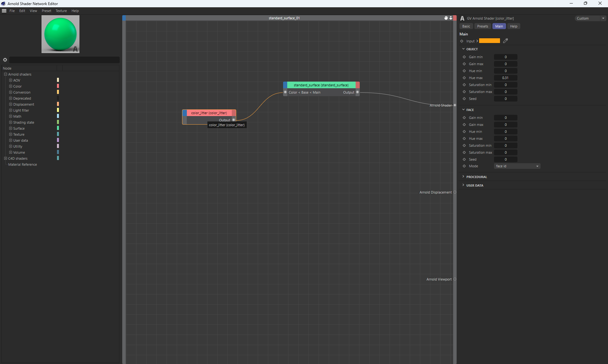Open the Mode dropdown showing face id
The width and height of the screenshot is (608, 364).
coord(517,166)
